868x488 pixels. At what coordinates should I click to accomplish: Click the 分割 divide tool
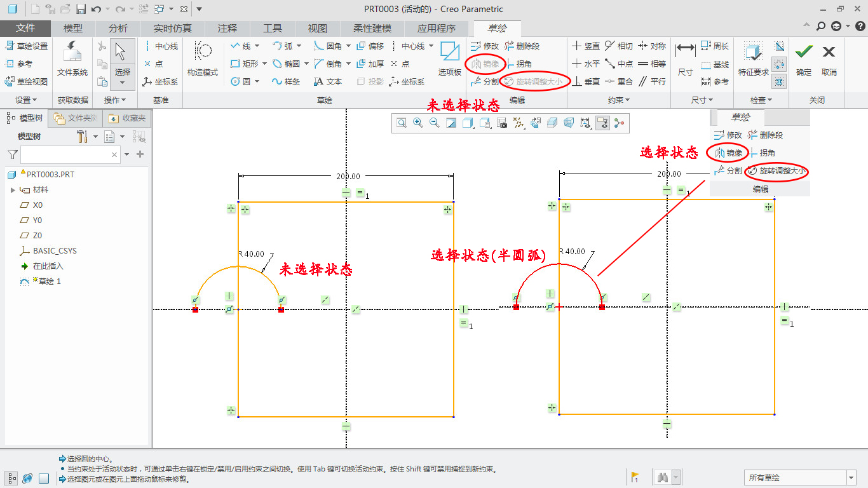click(484, 81)
